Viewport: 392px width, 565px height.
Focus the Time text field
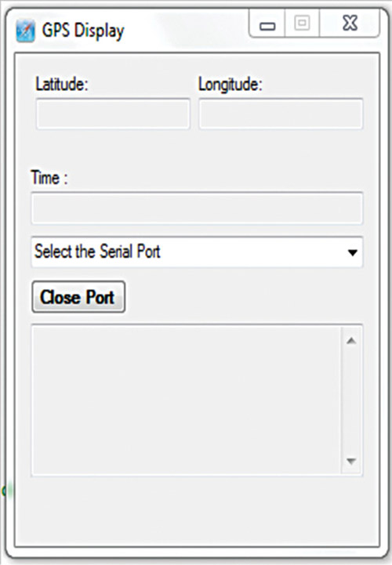point(197,208)
